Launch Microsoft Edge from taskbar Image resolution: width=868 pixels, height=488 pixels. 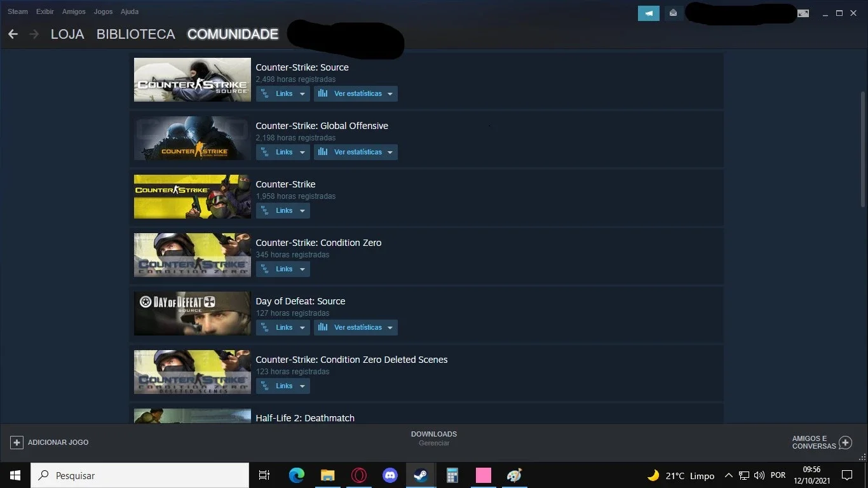(296, 475)
